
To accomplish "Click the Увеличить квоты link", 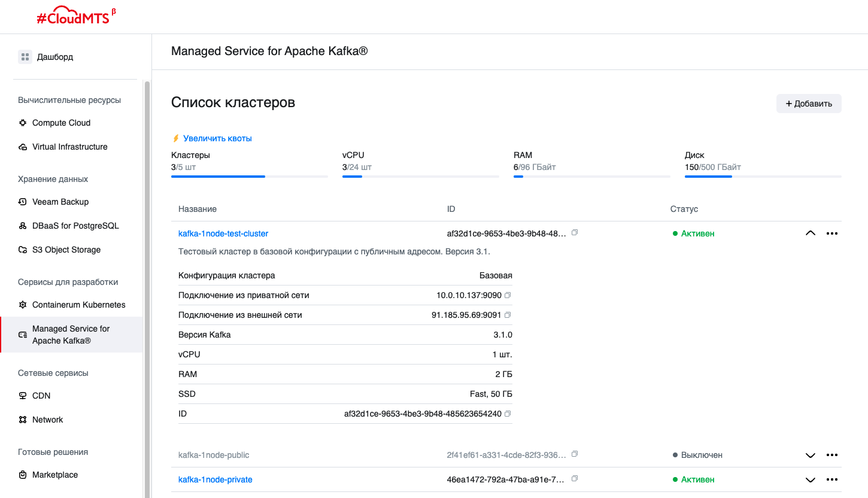I will point(217,138).
